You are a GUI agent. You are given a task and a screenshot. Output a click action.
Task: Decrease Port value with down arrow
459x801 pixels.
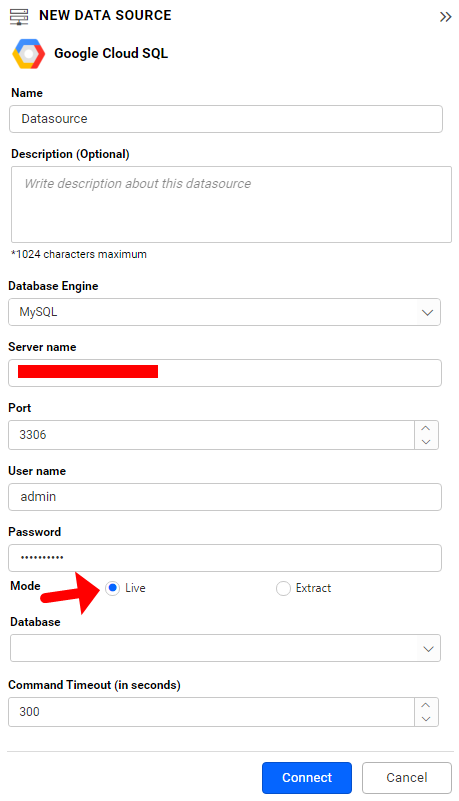(x=426, y=442)
